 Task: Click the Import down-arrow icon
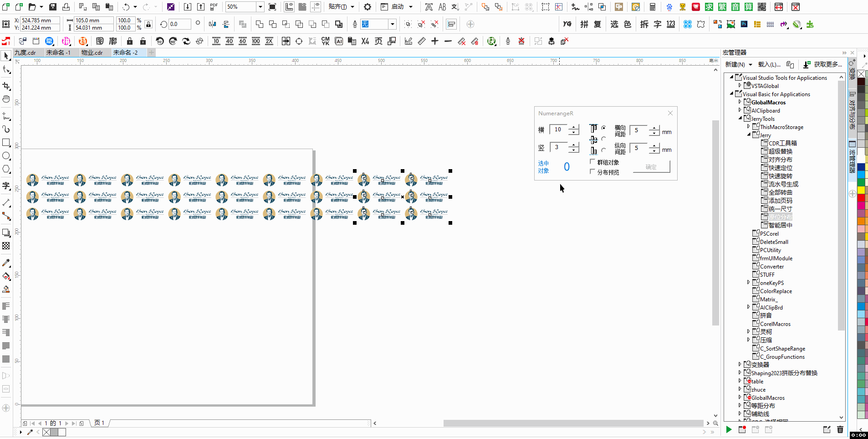pos(188,7)
